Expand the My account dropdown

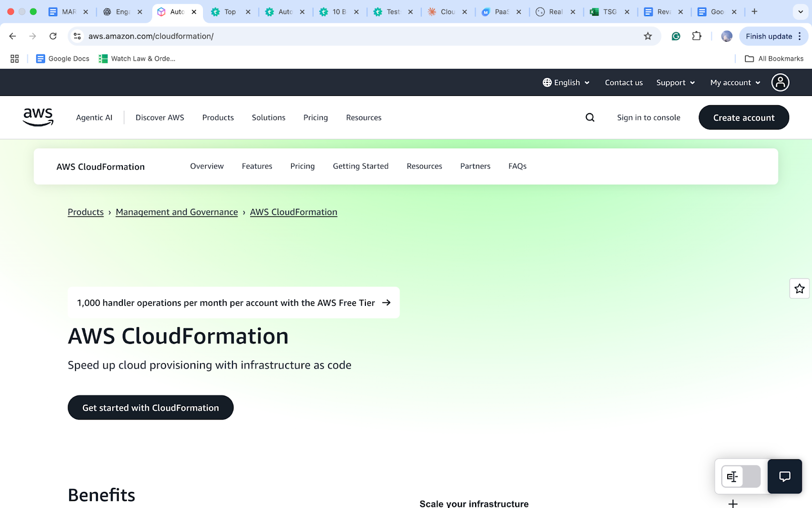tap(735, 82)
